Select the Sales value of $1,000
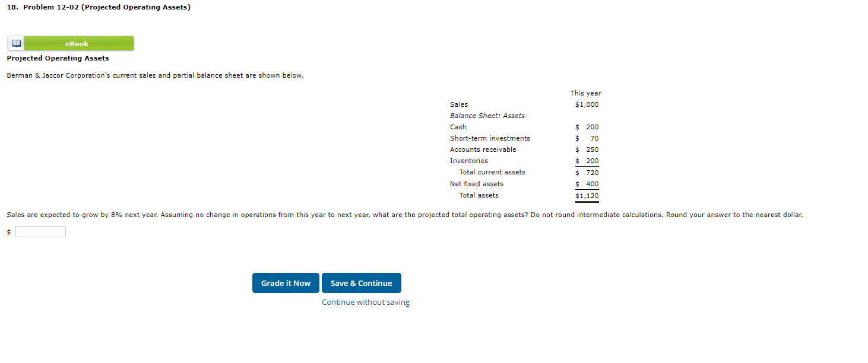Viewport: 868px width, 363px height. [586, 104]
